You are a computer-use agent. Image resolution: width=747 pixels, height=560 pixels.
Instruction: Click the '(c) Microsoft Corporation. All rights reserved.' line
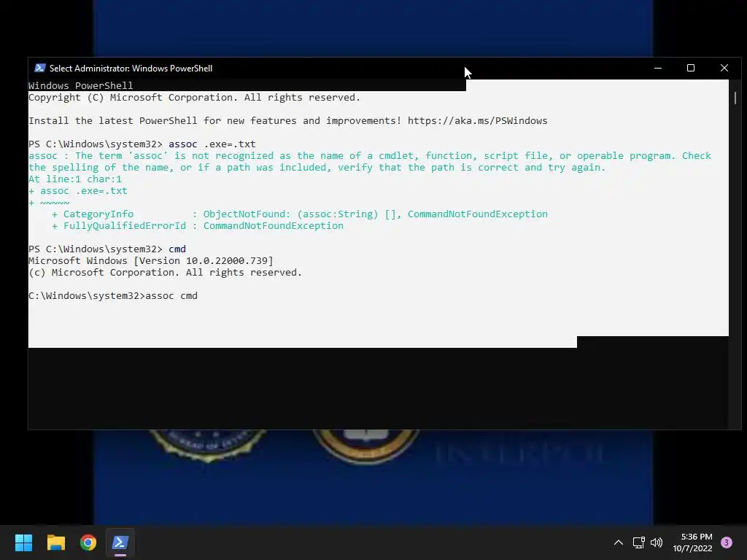click(166, 273)
